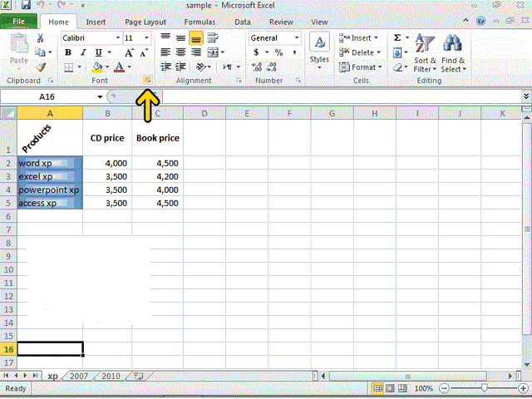Viewport: 532px width, 399px height.
Task: Click the AutoSum sigma icon
Action: click(397, 37)
